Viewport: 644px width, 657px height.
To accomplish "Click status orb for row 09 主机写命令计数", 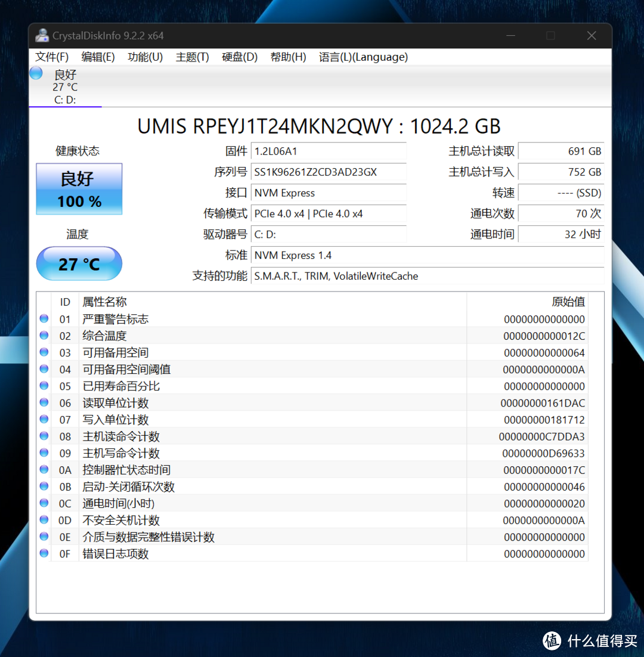I will (44, 453).
